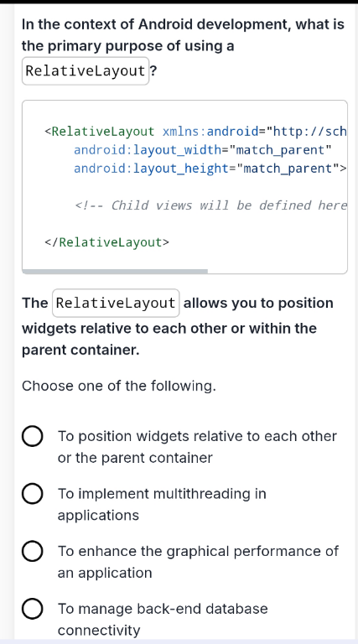Click the android:layout_height attribute line
Image resolution: width=358 pixels, height=644 pixels.
pos(210,169)
